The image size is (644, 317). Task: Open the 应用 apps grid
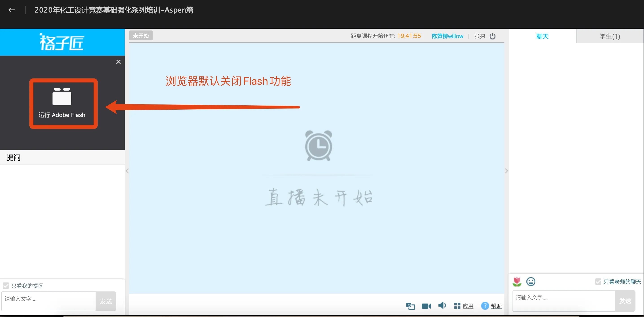(464, 306)
